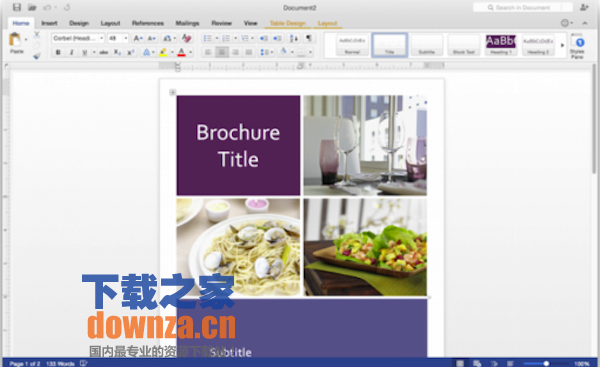600x367 pixels.
Task: Expand the styles gallery with the arrow
Action: point(562,45)
